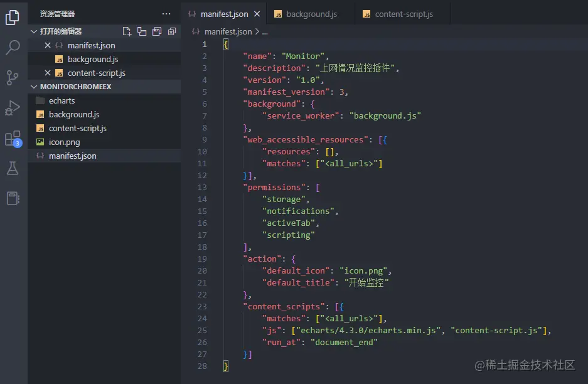Open the Source Control view
This screenshot has width=588, height=384.
[13, 78]
